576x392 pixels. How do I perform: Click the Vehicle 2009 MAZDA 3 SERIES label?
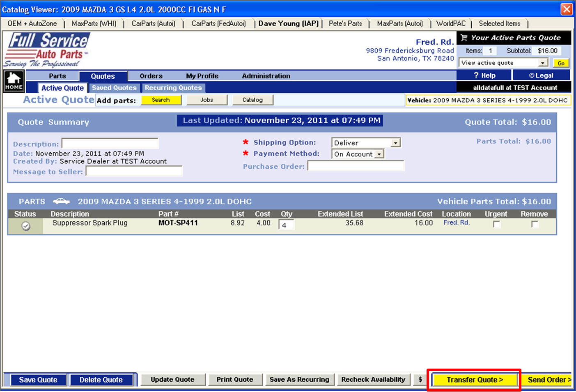[488, 100]
